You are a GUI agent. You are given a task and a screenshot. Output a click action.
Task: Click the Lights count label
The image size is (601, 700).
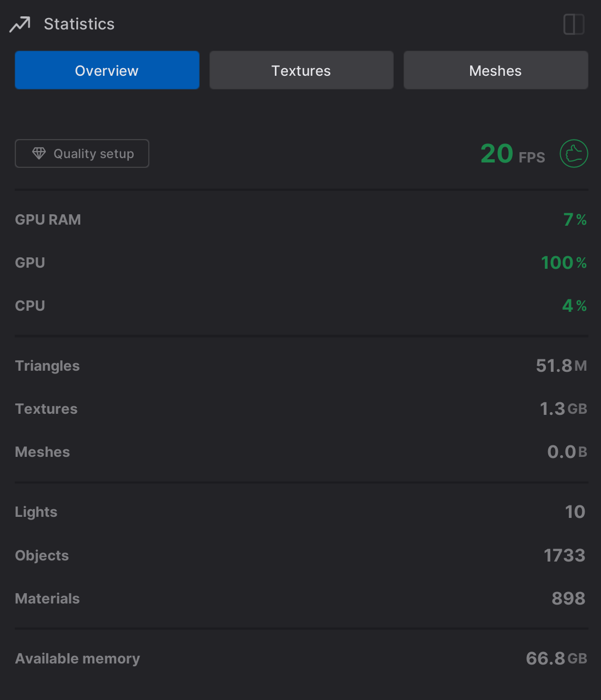(x=36, y=512)
